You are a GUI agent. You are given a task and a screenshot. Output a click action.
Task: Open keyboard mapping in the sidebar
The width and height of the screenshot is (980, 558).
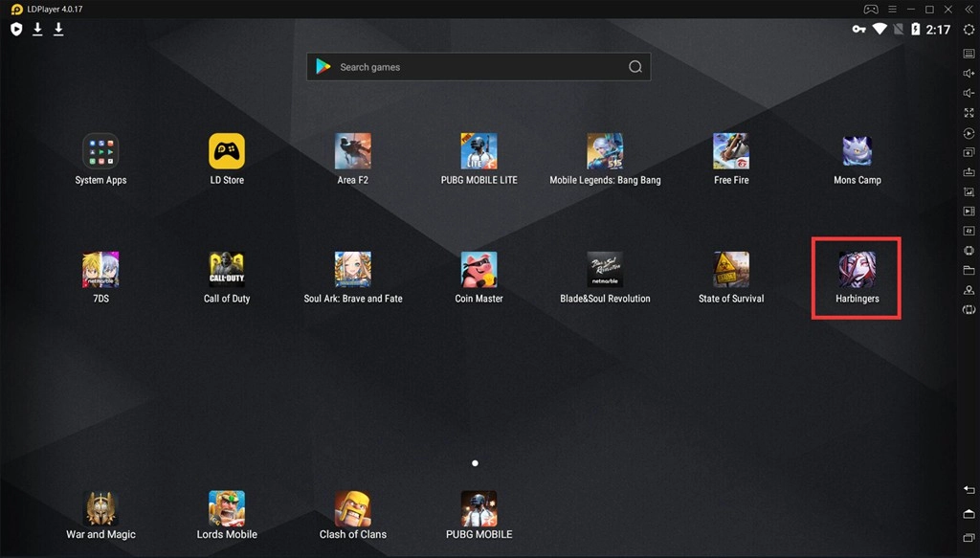969,54
